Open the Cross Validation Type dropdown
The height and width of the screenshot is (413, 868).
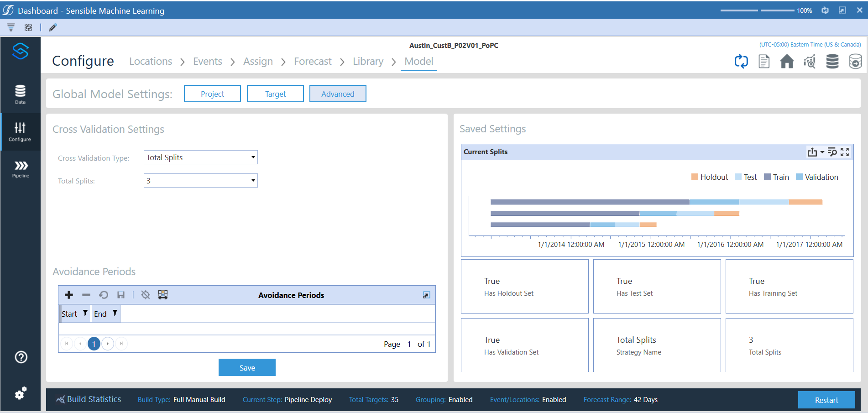pos(201,157)
